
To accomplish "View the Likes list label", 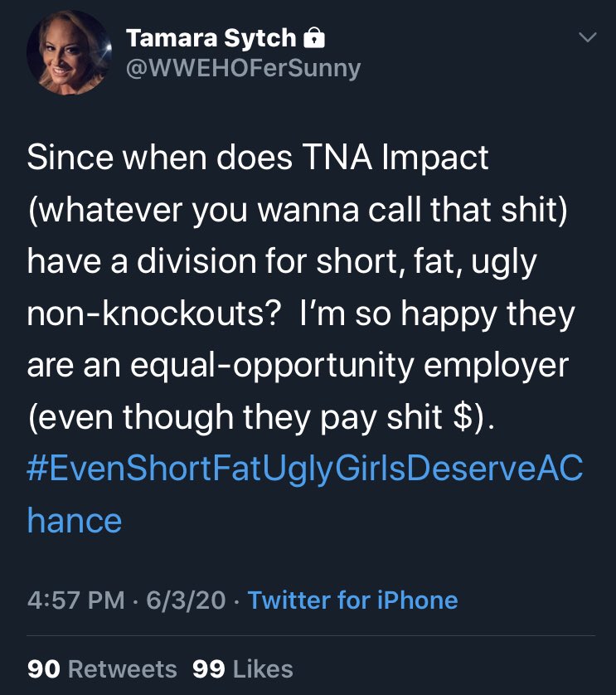I will 262,668.
